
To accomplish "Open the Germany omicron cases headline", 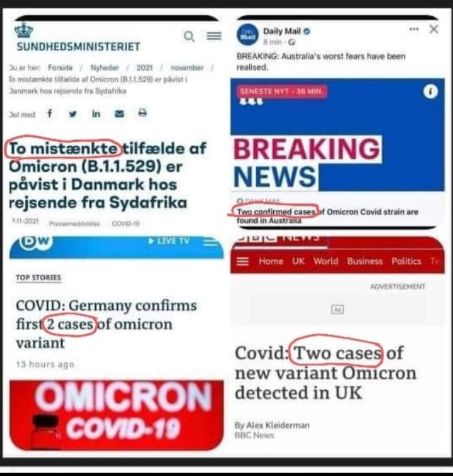I will (x=106, y=324).
